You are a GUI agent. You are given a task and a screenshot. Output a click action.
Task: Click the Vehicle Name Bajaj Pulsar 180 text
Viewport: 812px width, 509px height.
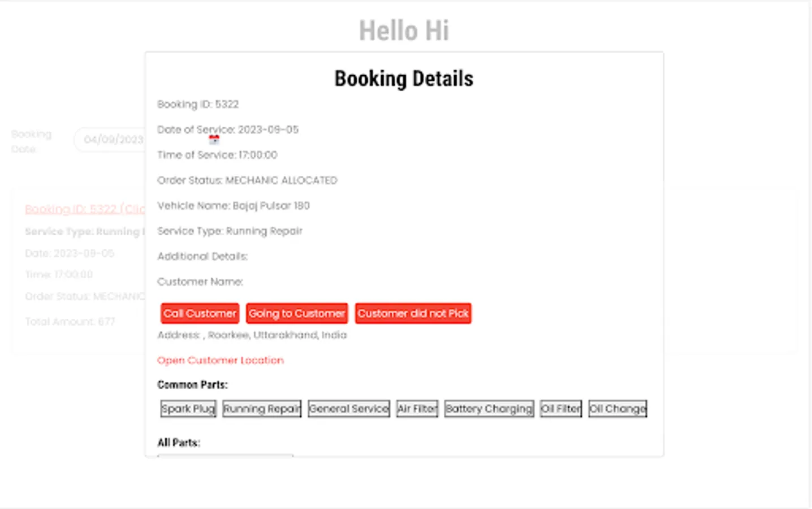pos(233,205)
